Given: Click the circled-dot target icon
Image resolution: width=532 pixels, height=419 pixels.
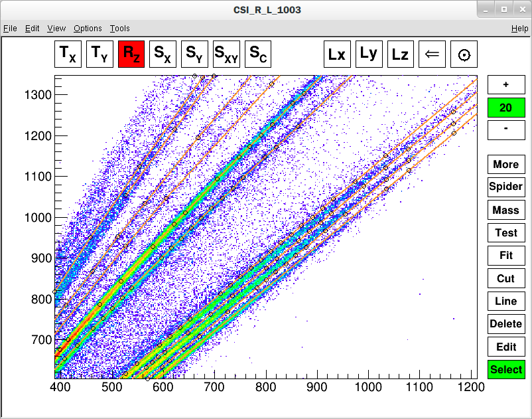Looking at the screenshot, I should pos(464,54).
